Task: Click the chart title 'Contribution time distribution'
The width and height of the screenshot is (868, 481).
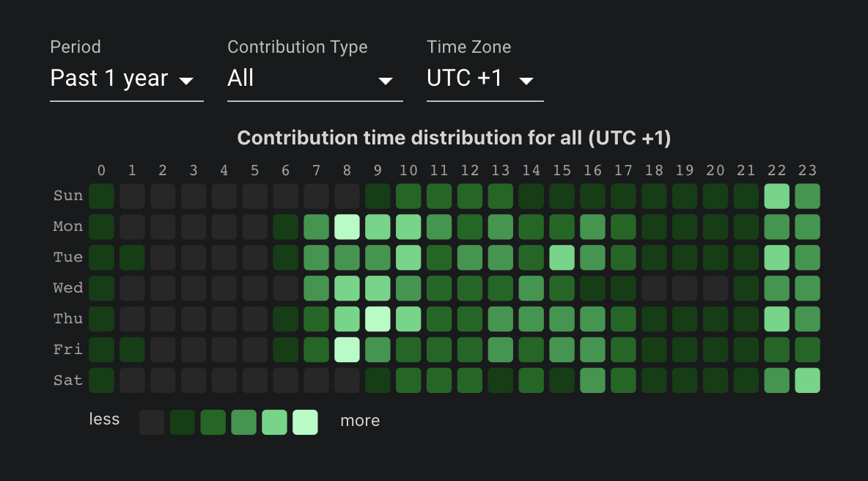Action: pyautogui.click(x=454, y=137)
